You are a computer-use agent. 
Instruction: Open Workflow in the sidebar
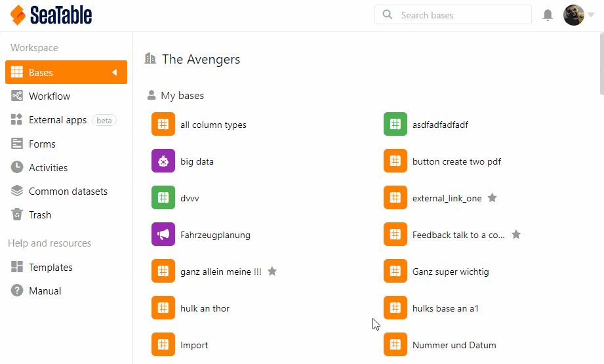[x=49, y=96]
